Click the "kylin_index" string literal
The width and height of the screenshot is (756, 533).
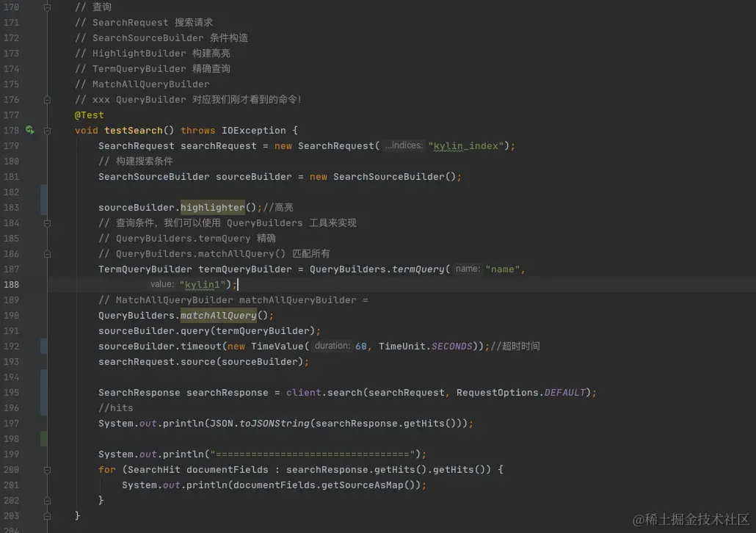pyautogui.click(x=466, y=145)
